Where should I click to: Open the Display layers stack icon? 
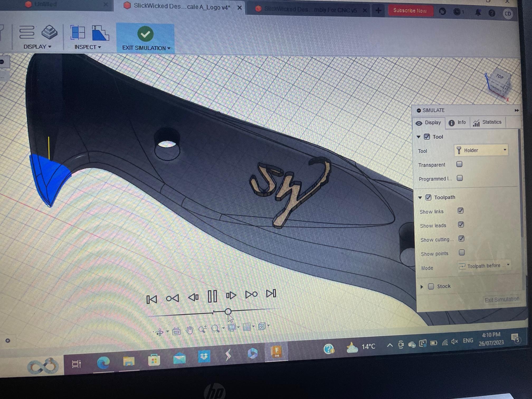pyautogui.click(x=49, y=32)
